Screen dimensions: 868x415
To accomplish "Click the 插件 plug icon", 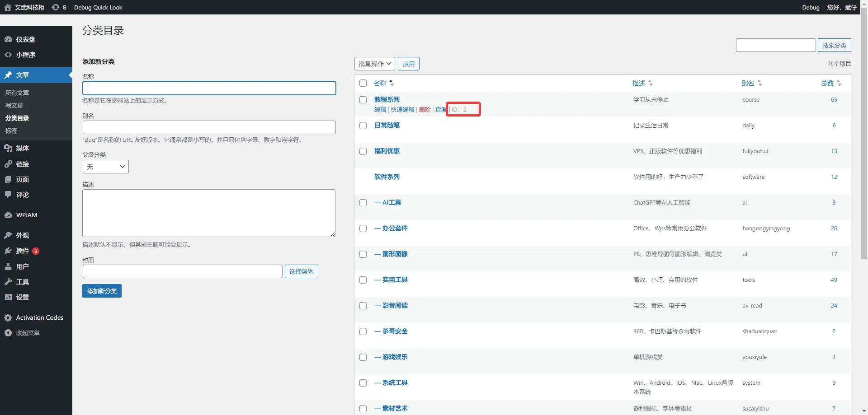I will pyautogui.click(x=8, y=251).
